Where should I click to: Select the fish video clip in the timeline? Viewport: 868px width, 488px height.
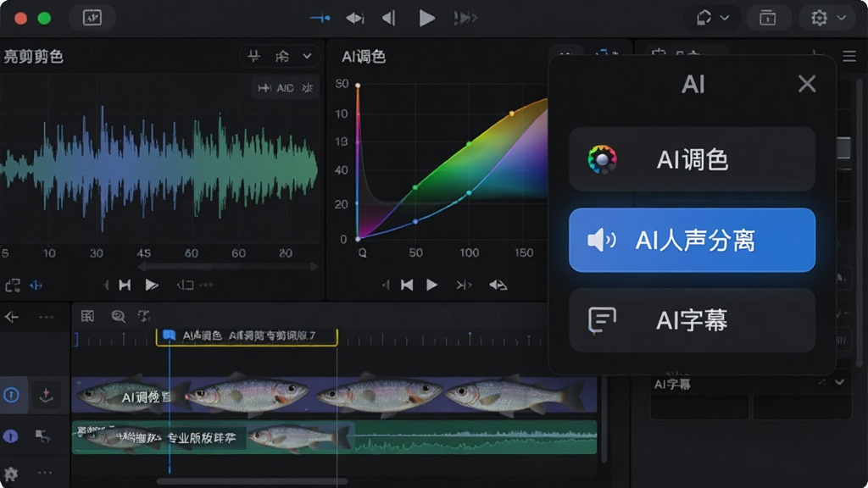(x=334, y=395)
